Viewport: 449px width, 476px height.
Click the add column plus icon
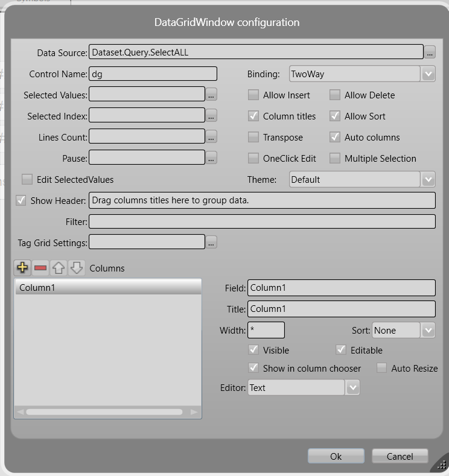[22, 268]
